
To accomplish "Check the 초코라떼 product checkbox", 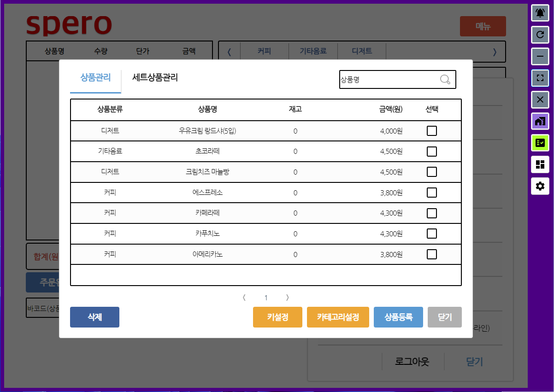I will [x=432, y=152].
